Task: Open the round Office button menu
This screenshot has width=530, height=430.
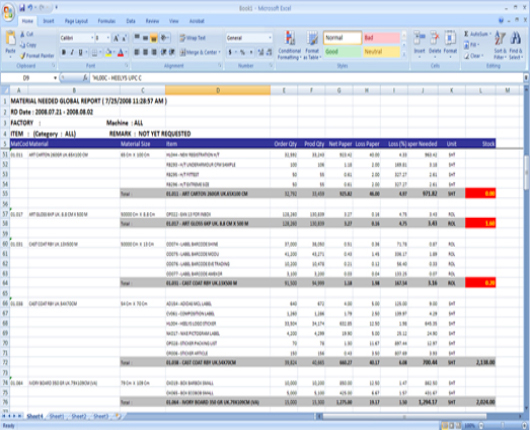Action: 8,12
